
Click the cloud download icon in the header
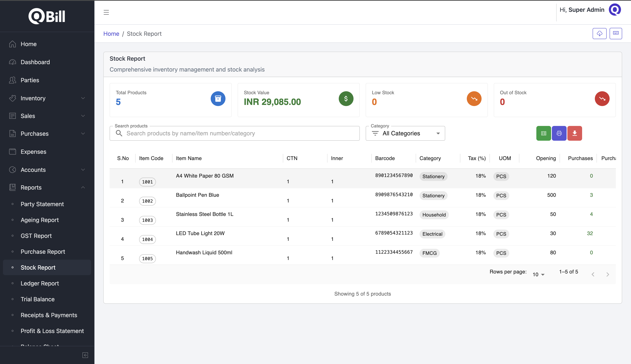pyautogui.click(x=599, y=33)
